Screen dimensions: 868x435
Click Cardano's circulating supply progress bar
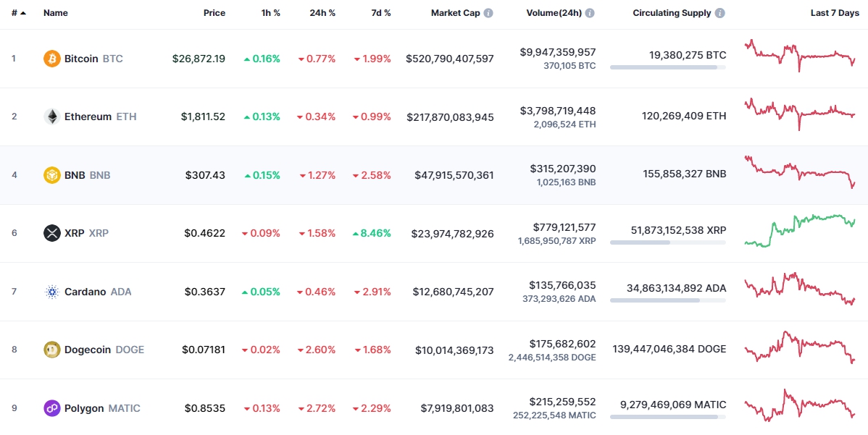pos(667,300)
